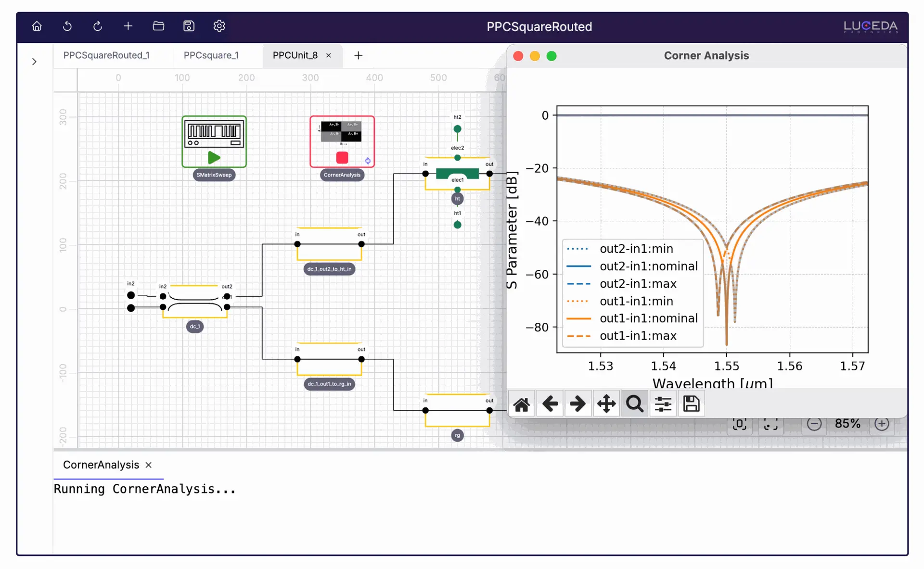This screenshot has height=569, width=924.
Task: Close the PPCUnit_8 tab
Action: pyautogui.click(x=329, y=55)
